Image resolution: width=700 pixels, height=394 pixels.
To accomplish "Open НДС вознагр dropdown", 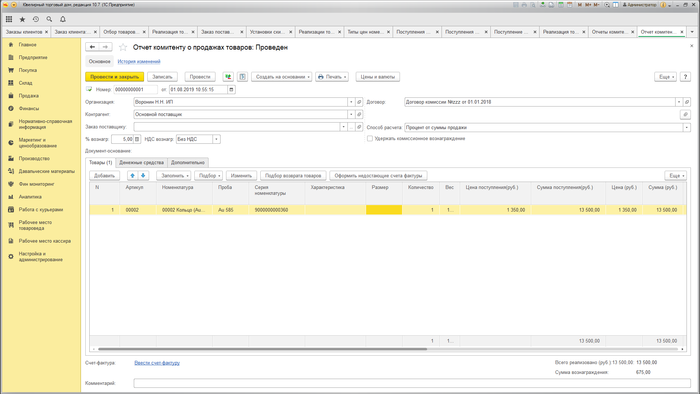I will [x=217, y=139].
